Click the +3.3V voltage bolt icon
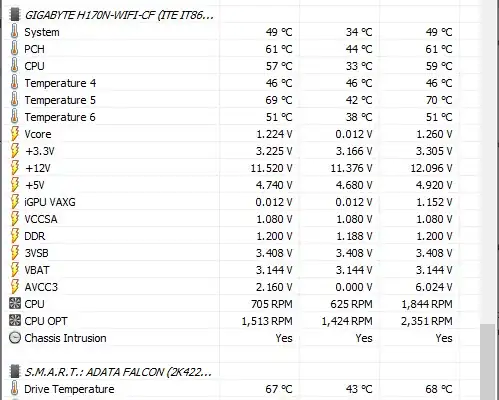This screenshot has height=400, width=499. point(14,151)
